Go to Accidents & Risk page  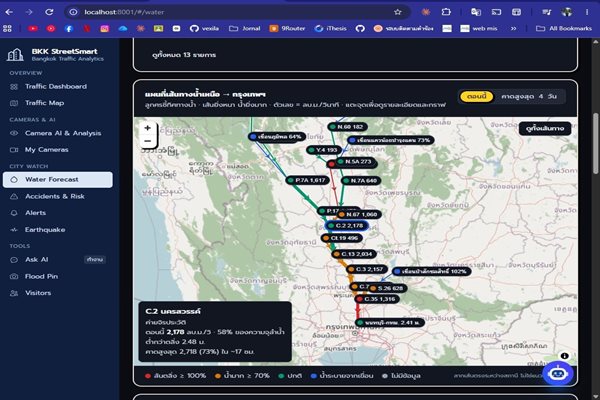55,196
